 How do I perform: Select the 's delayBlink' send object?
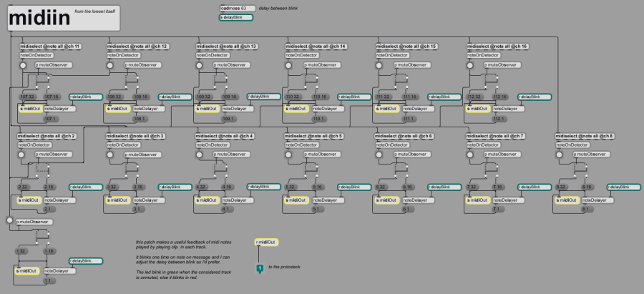[x=235, y=16]
